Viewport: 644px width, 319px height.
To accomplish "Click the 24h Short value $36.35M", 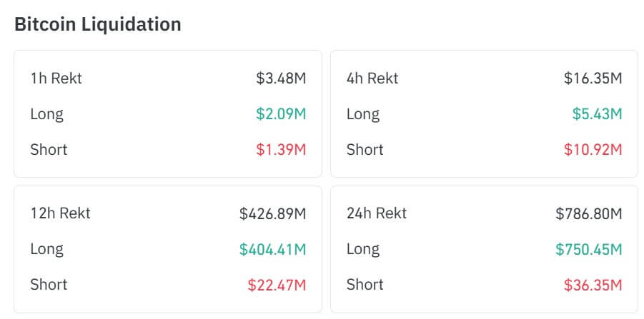I will [x=593, y=285].
